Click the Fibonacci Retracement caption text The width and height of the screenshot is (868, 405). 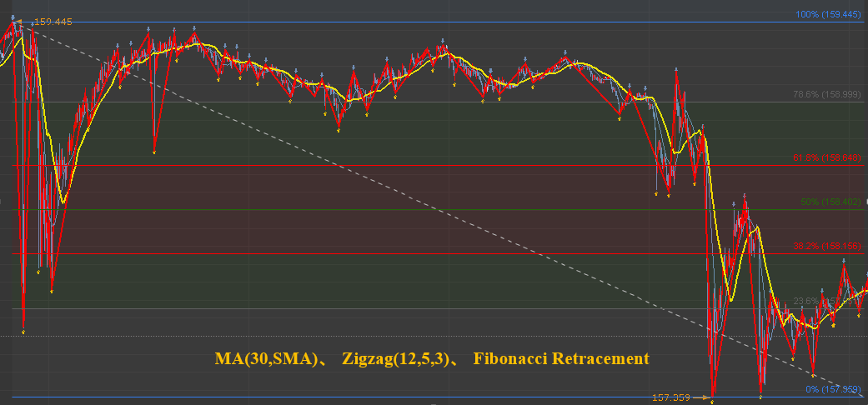click(x=561, y=358)
